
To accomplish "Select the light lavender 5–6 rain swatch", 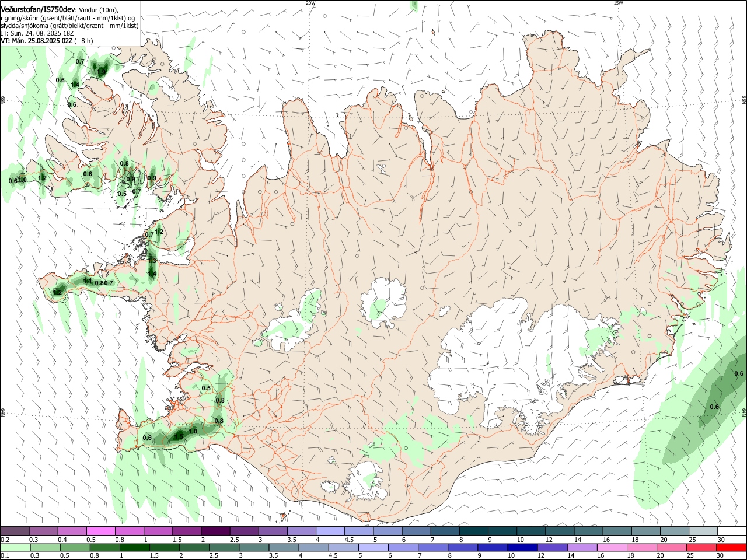I will 373,548.
